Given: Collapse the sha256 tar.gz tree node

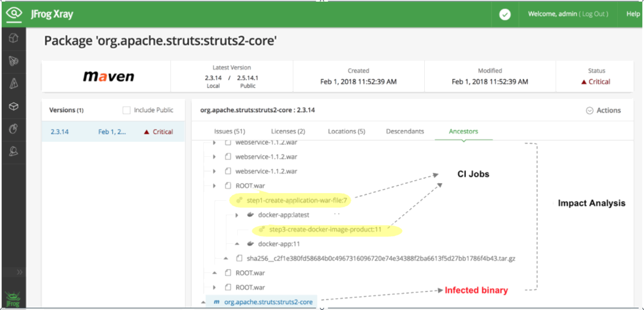Looking at the screenshot, I should (225, 259).
